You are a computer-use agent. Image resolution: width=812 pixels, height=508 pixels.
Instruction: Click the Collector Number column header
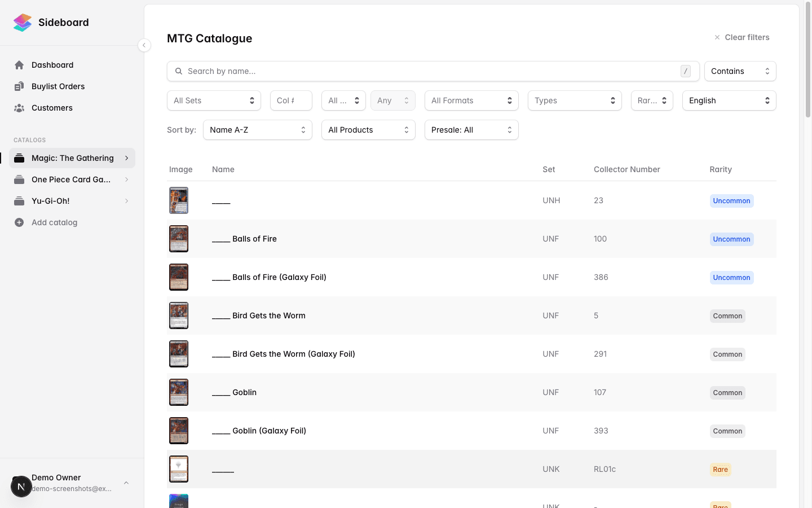pyautogui.click(x=627, y=169)
